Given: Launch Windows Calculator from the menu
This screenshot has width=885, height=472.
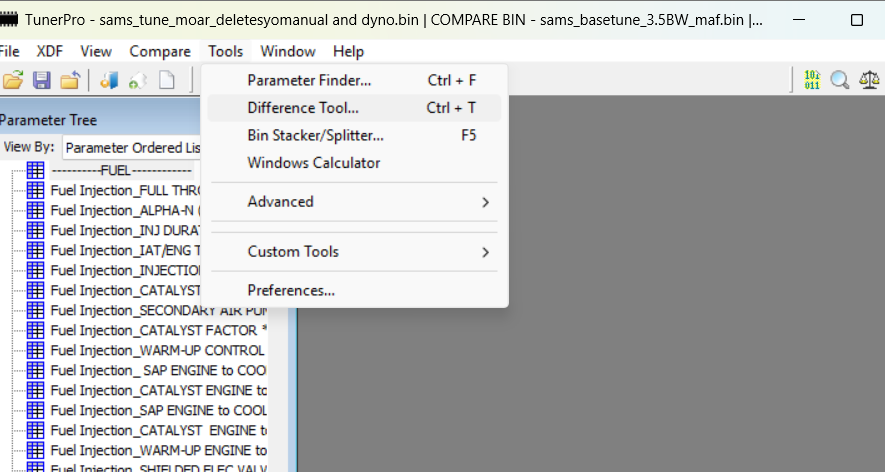Looking at the screenshot, I should (314, 162).
